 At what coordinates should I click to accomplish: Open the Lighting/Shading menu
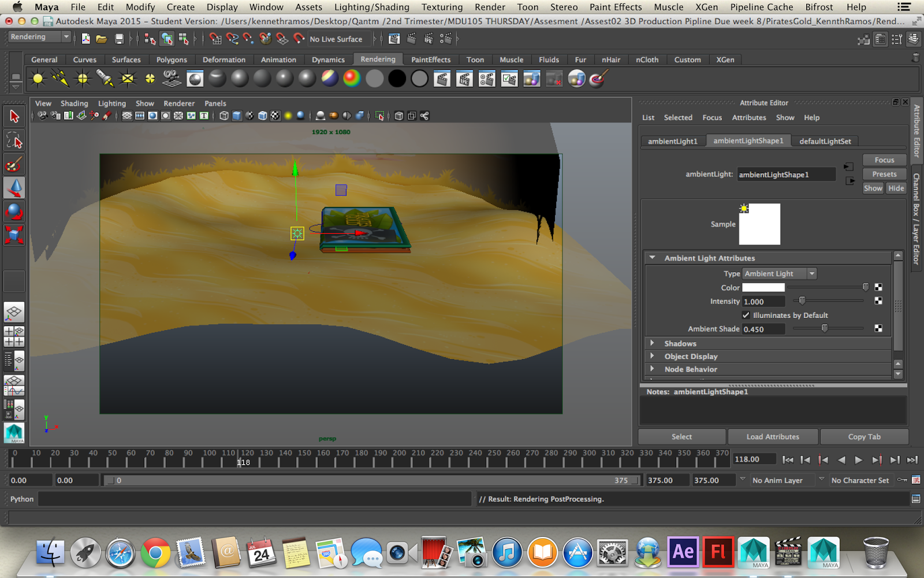pos(371,7)
